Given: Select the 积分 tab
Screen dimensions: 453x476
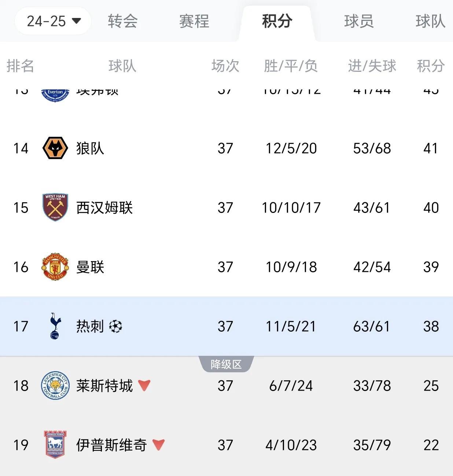Looking at the screenshot, I should [x=277, y=21].
